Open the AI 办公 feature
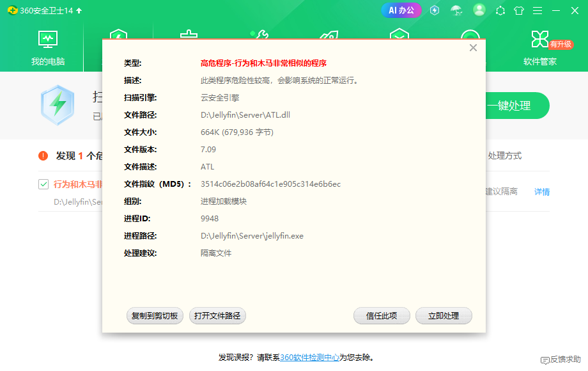 pos(401,10)
